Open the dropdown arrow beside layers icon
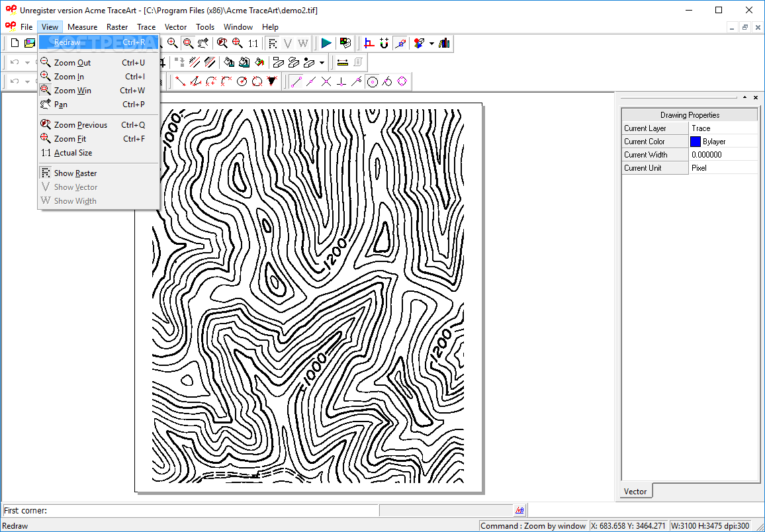 [x=431, y=44]
